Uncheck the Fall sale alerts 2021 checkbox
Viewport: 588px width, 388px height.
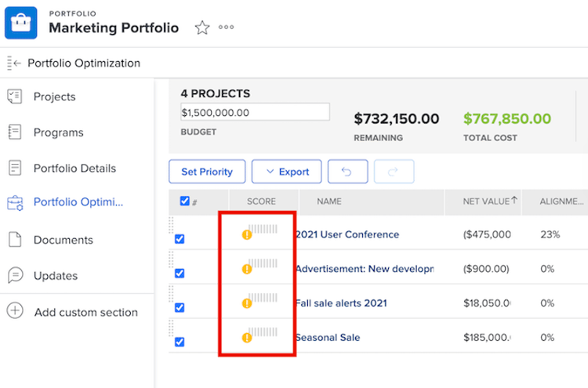[180, 307]
